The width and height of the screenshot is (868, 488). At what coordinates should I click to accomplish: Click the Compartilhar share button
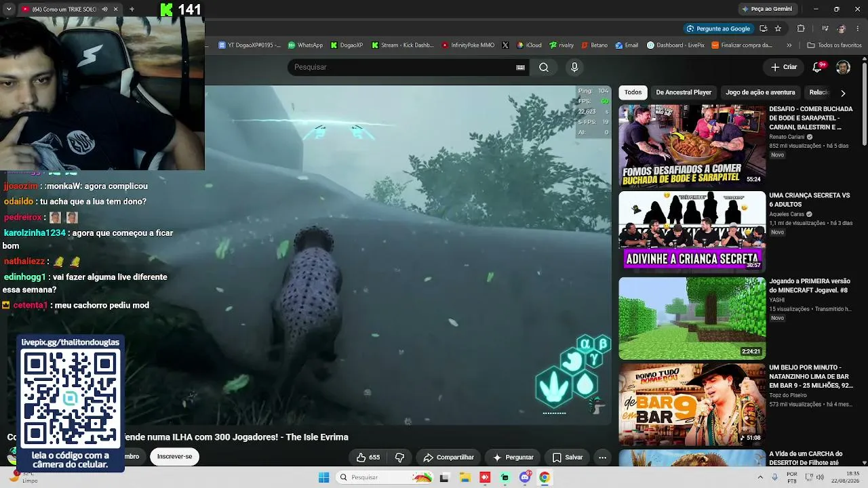point(448,457)
